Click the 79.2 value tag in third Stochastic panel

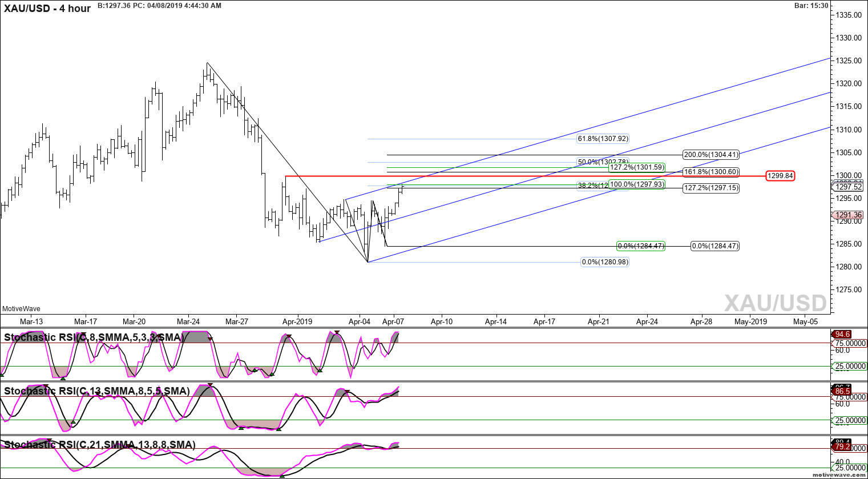(842, 447)
